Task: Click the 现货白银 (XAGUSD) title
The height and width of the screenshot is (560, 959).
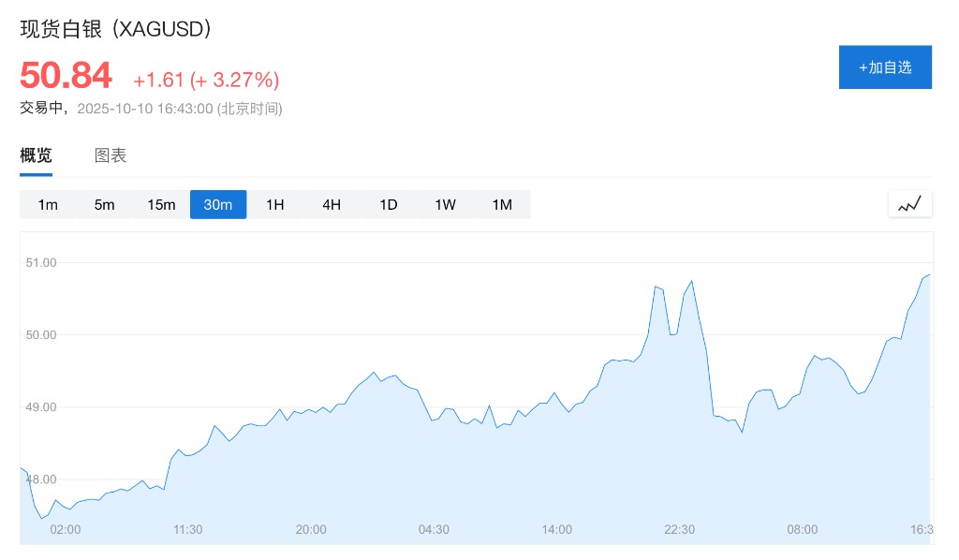Action: (x=116, y=28)
